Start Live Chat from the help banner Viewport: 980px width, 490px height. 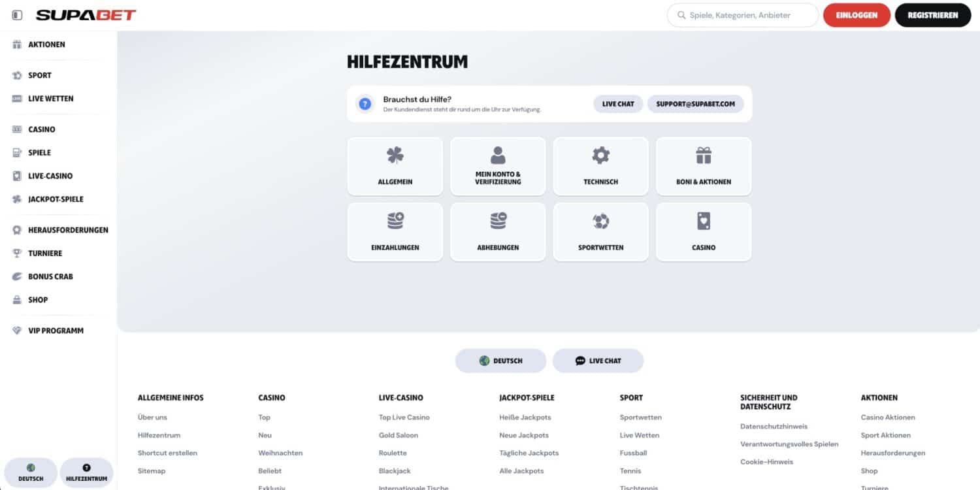617,104
